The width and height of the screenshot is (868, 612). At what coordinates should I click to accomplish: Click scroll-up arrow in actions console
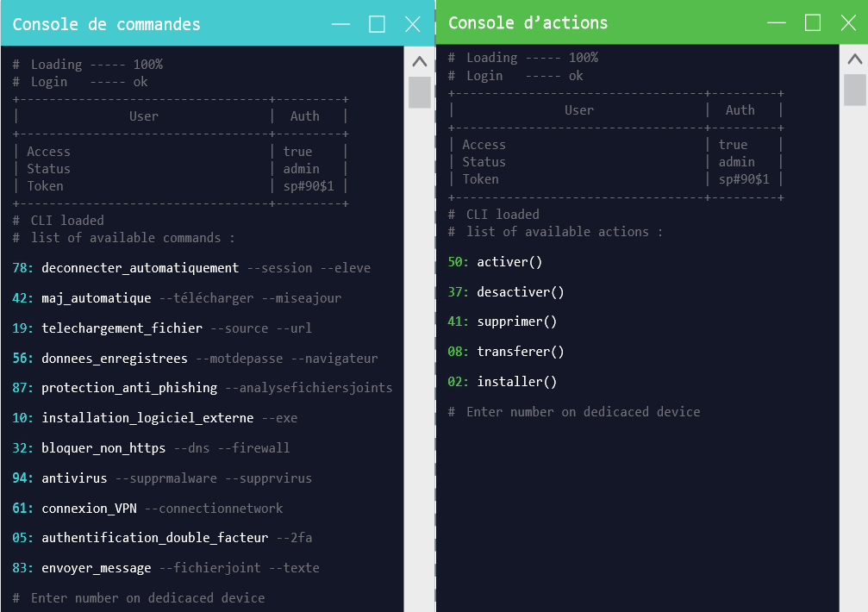tap(855, 59)
